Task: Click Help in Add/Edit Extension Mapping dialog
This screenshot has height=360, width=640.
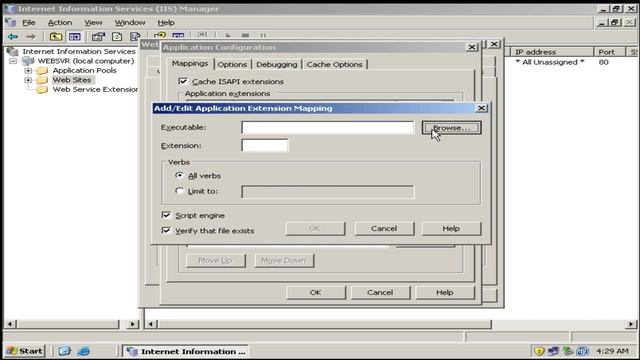Action: pos(451,229)
